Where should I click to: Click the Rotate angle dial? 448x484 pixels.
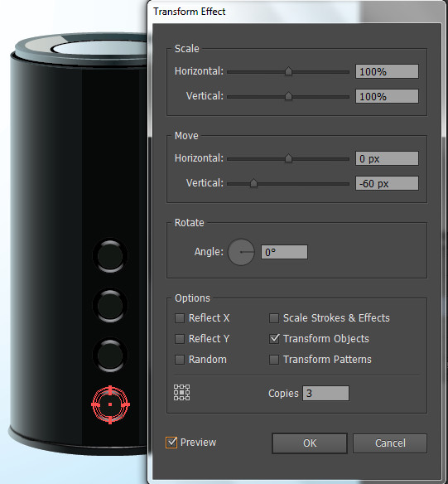241,252
